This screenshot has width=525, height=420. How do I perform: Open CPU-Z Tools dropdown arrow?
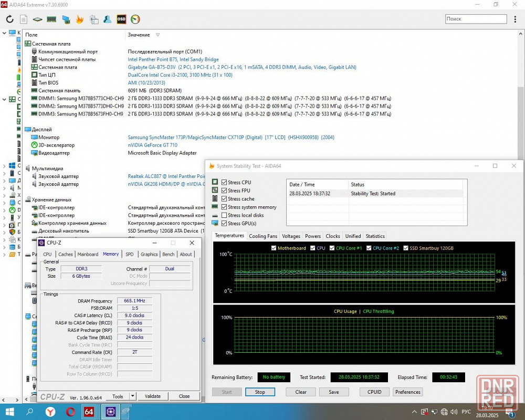(x=133, y=396)
